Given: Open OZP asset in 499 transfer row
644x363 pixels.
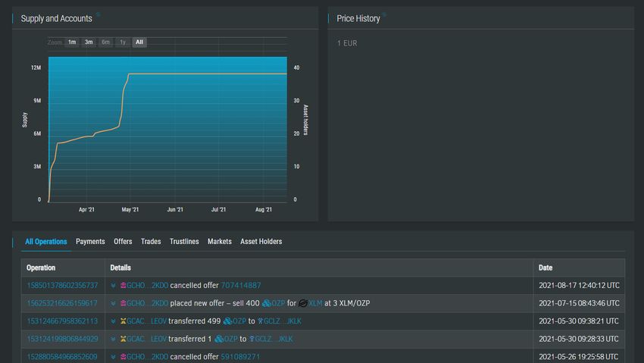Looking at the screenshot, I should (x=239, y=321).
